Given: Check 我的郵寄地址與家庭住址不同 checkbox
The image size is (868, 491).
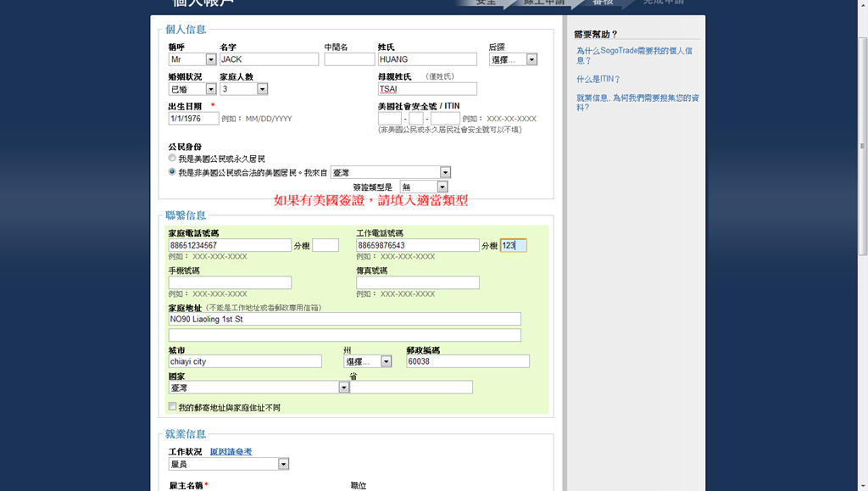Looking at the screenshot, I should (172, 407).
